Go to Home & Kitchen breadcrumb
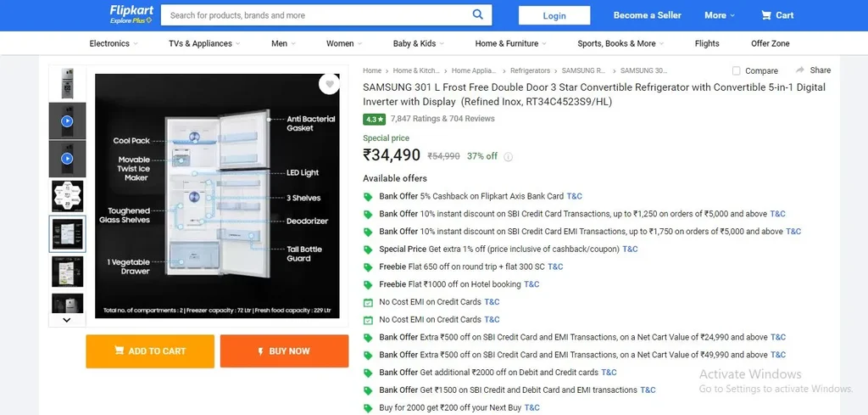This screenshot has height=415, width=868. [x=416, y=70]
